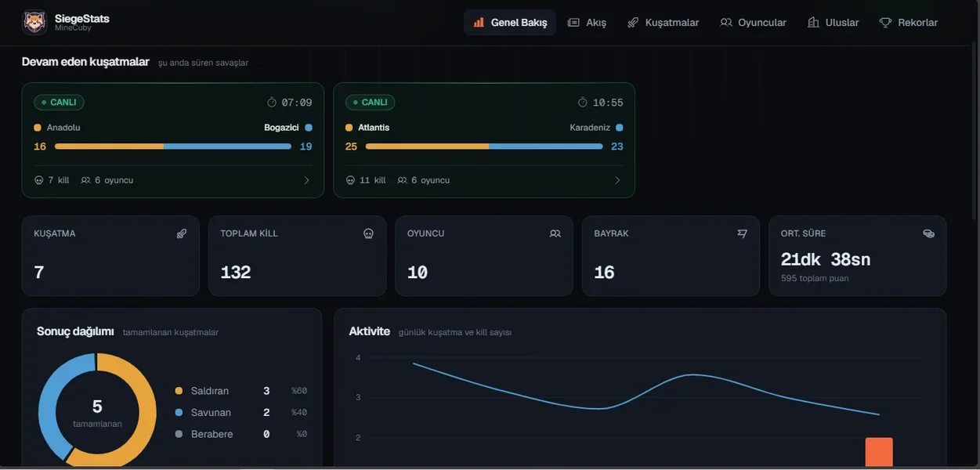This screenshot has width=980, height=470.
Task: Click the orange dot beside Anadolu
Action: 38,128
